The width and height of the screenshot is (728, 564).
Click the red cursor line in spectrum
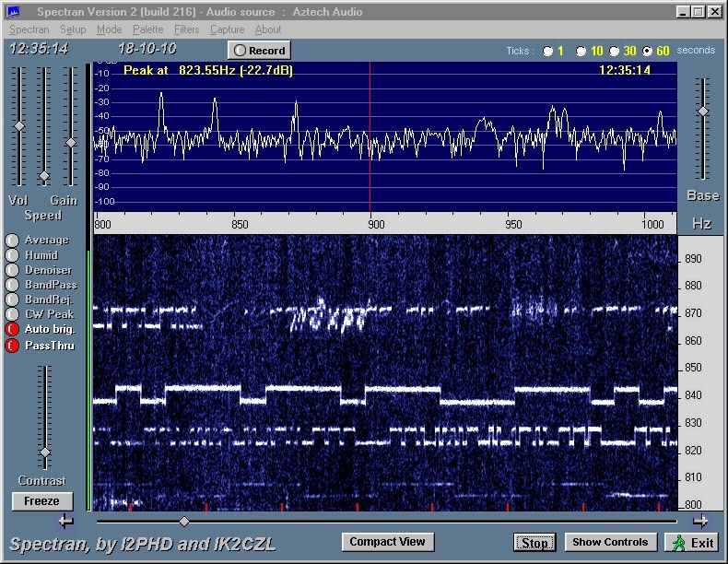(x=370, y=137)
